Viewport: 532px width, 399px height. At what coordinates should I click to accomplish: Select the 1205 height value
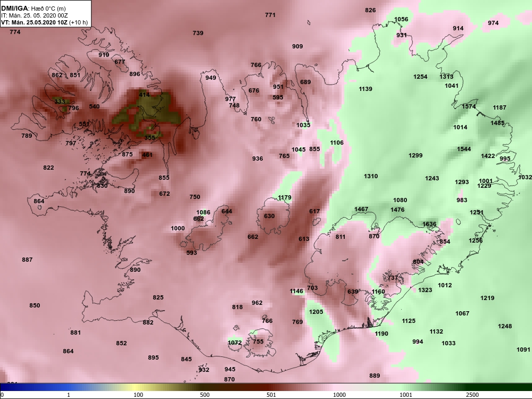tap(316, 311)
